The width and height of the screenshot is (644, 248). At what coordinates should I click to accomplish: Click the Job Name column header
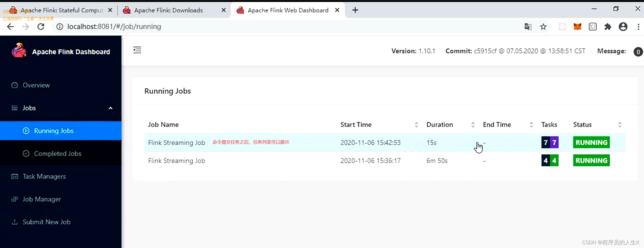click(163, 125)
